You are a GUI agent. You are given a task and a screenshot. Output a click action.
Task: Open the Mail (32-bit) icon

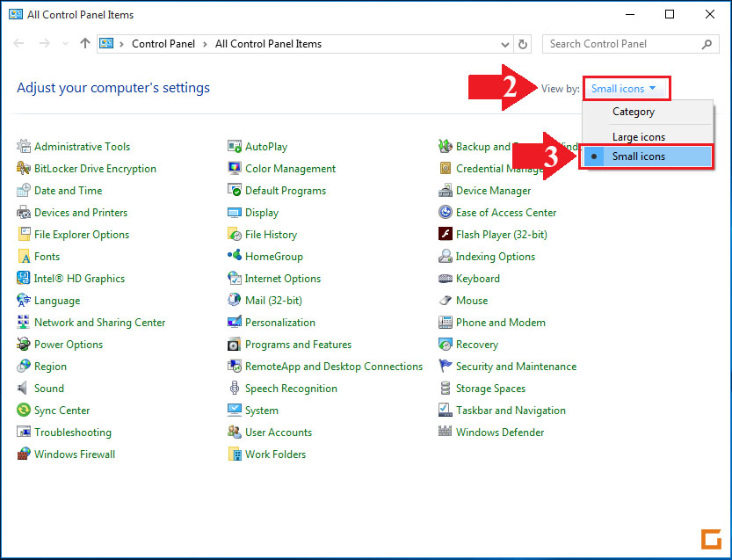[x=235, y=300]
